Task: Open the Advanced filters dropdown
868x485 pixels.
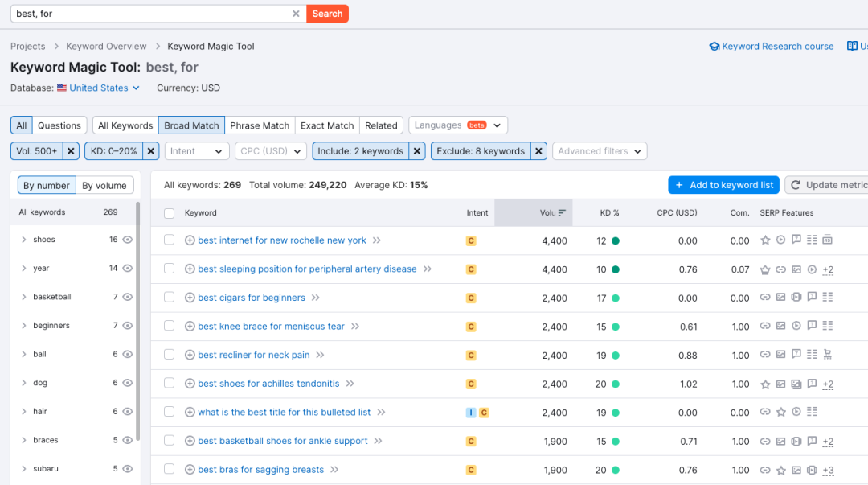Action: point(600,151)
